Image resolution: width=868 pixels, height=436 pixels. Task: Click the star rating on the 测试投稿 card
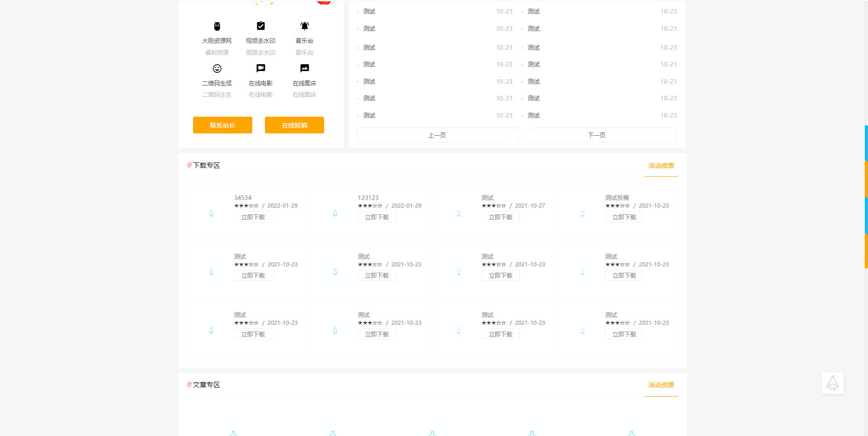pos(618,206)
